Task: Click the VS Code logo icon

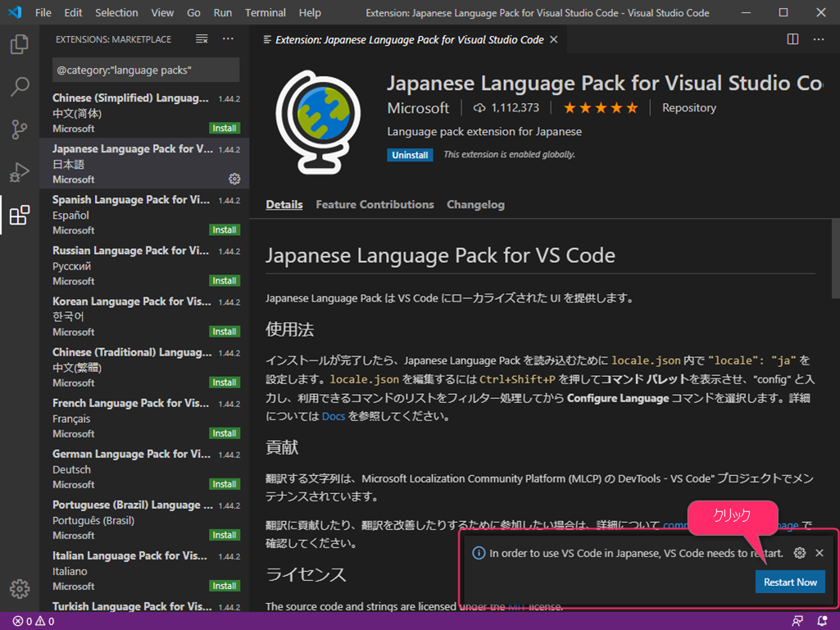Action: click(15, 12)
